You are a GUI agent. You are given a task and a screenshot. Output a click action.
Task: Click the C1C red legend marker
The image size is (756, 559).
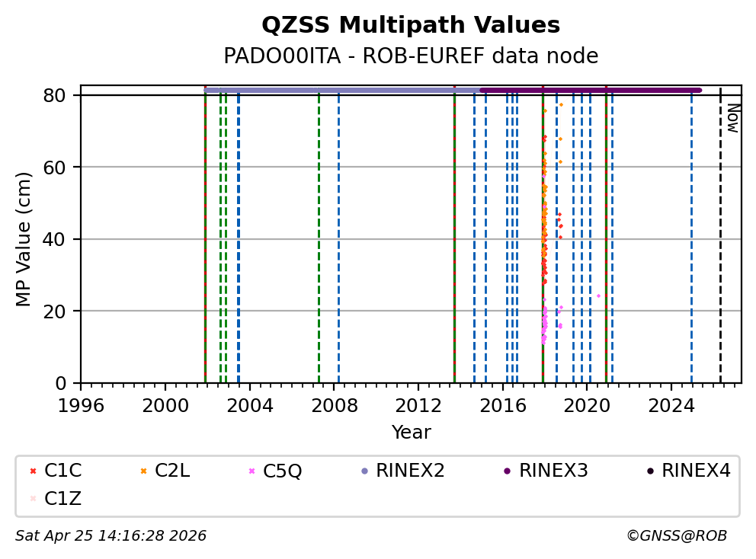pyautogui.click(x=33, y=471)
